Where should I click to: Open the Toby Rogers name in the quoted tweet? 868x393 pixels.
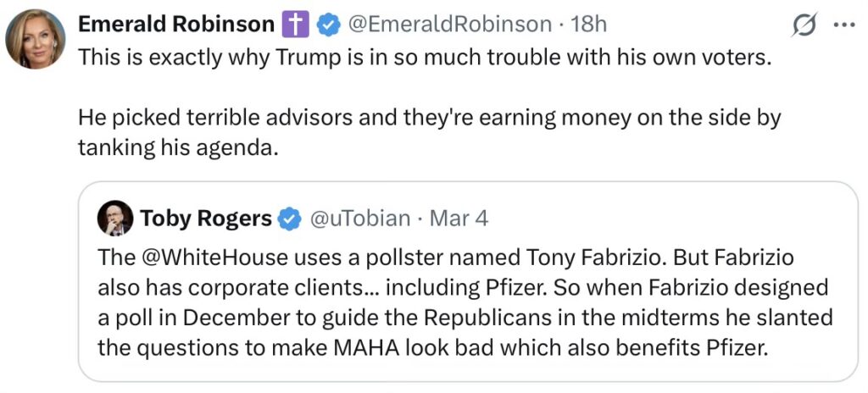206,219
